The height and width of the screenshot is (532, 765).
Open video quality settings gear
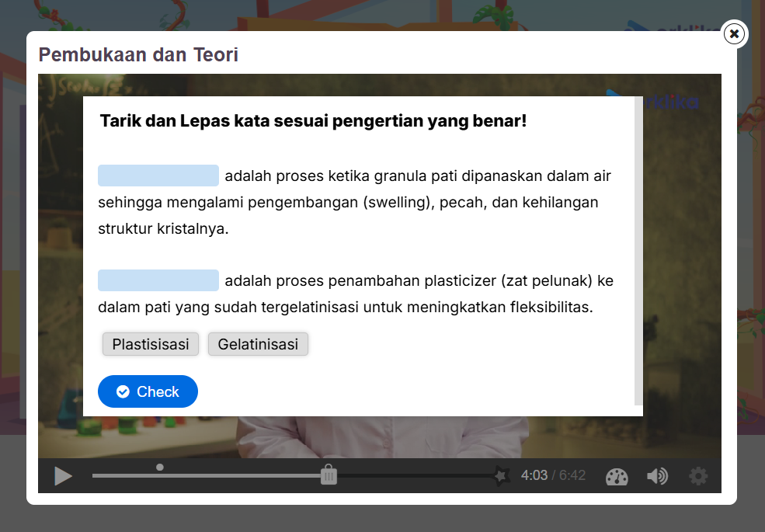pyautogui.click(x=698, y=476)
